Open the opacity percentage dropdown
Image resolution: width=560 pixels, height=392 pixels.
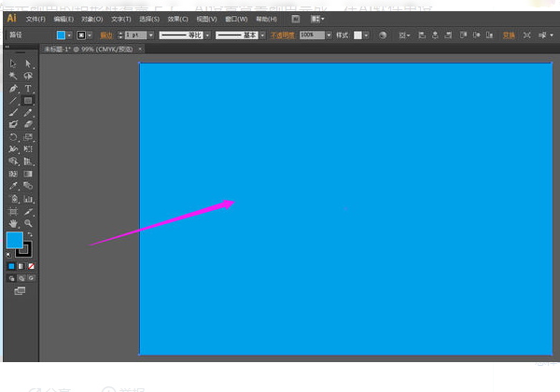click(329, 35)
